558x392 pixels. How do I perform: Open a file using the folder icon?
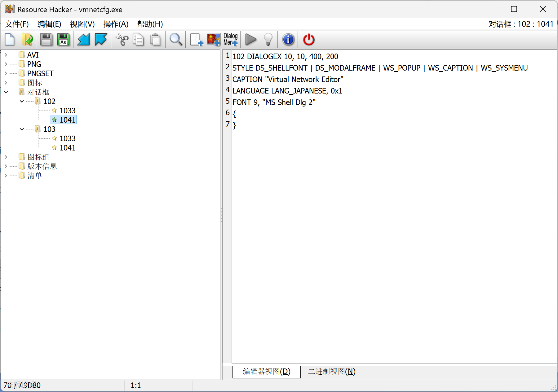coord(27,40)
